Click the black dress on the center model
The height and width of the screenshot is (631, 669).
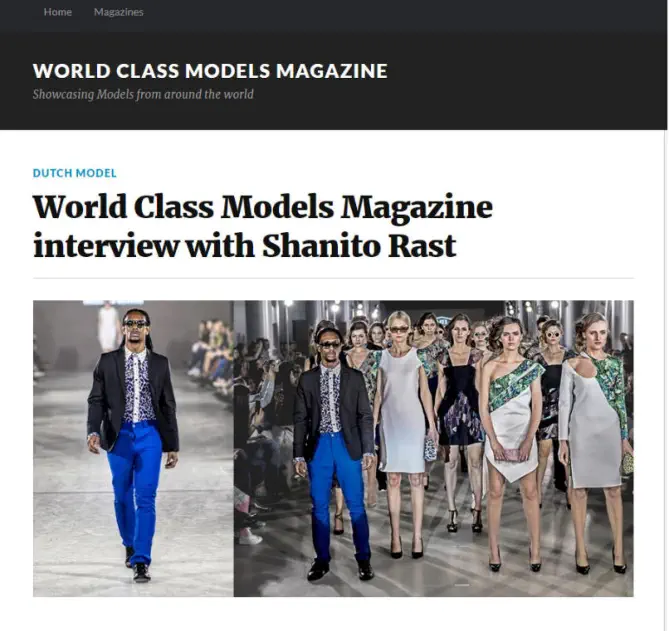460,397
